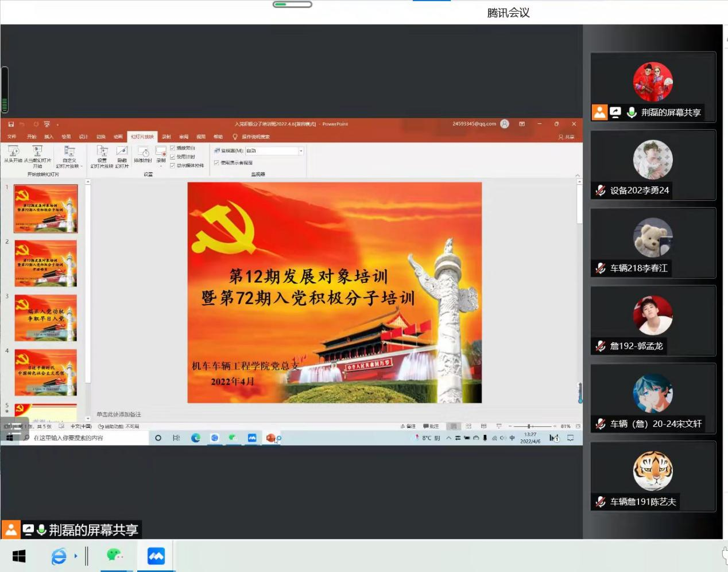Click the save icon in PowerPoint title bar

[11, 124]
